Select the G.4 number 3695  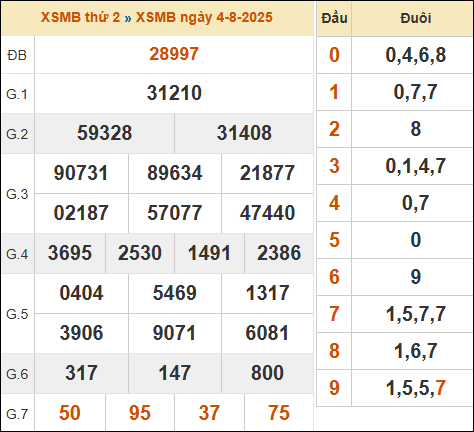(70, 253)
